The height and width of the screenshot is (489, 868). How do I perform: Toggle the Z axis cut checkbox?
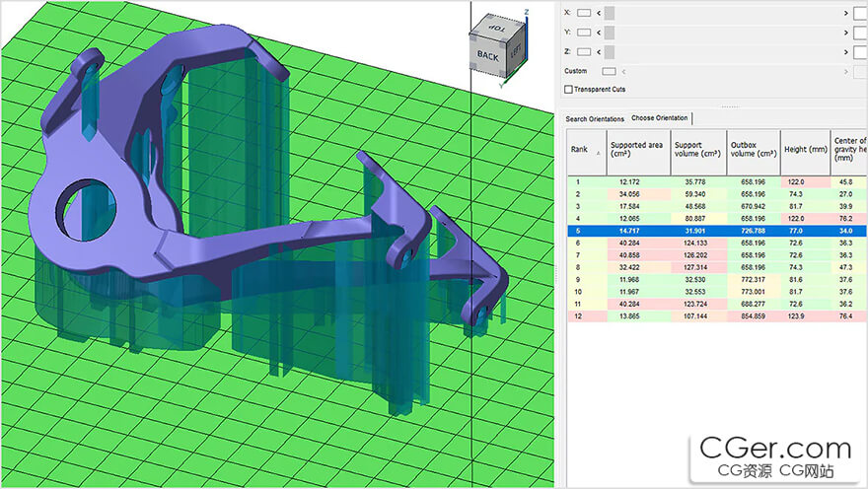584,51
